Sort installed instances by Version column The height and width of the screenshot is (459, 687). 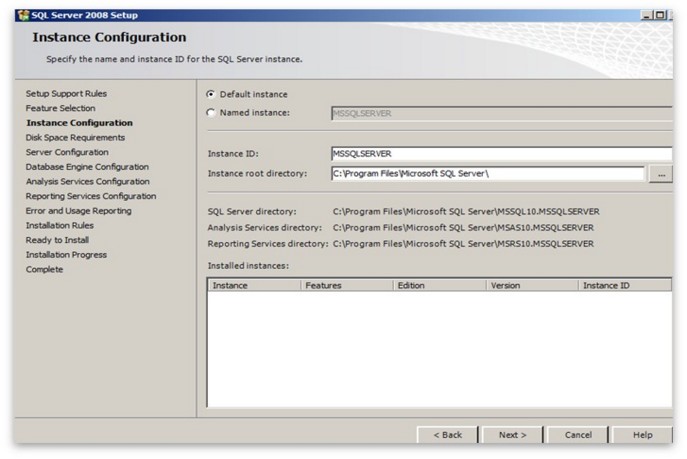(x=532, y=285)
